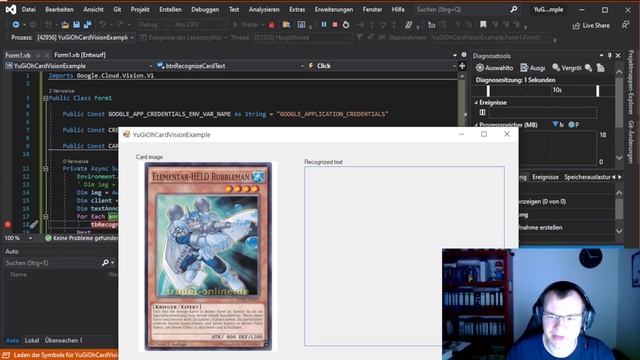Collapse the Ereignisse section in Diagnosetools
The image size is (640, 360).
pyautogui.click(x=476, y=102)
